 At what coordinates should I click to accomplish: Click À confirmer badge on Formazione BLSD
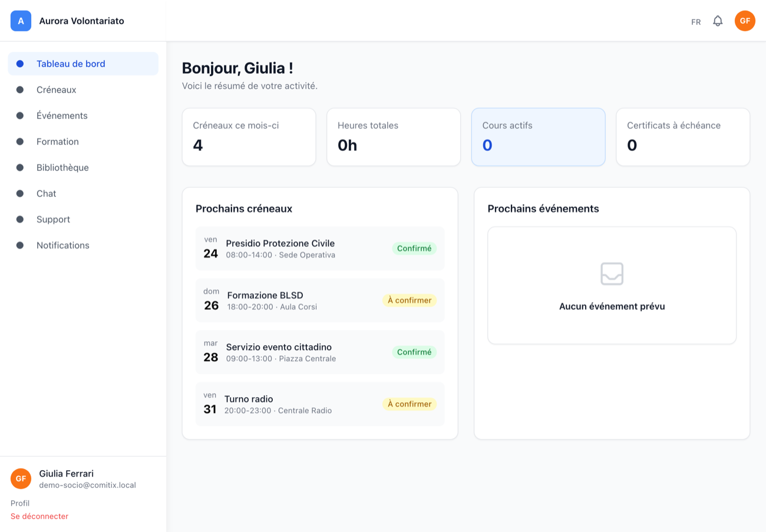pyautogui.click(x=410, y=300)
